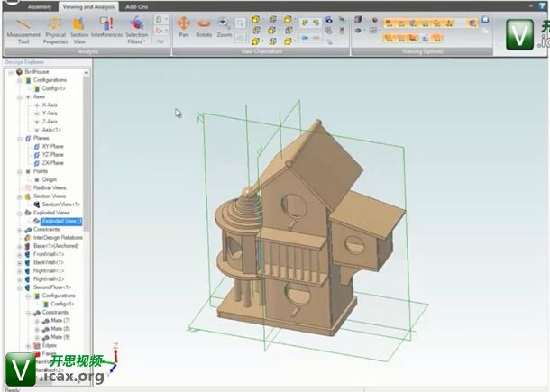Collapse the Axes tree node
Viewport: 550px width, 392px height.
point(19,96)
